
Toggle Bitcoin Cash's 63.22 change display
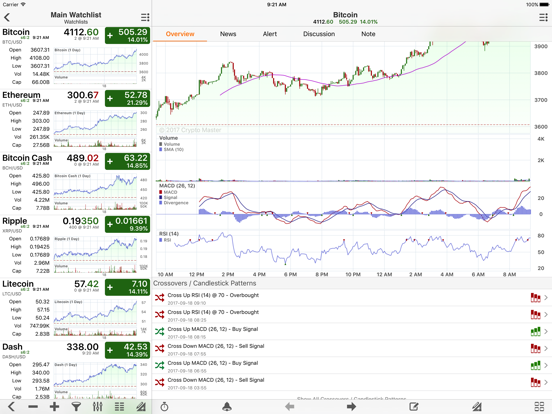coord(127,162)
